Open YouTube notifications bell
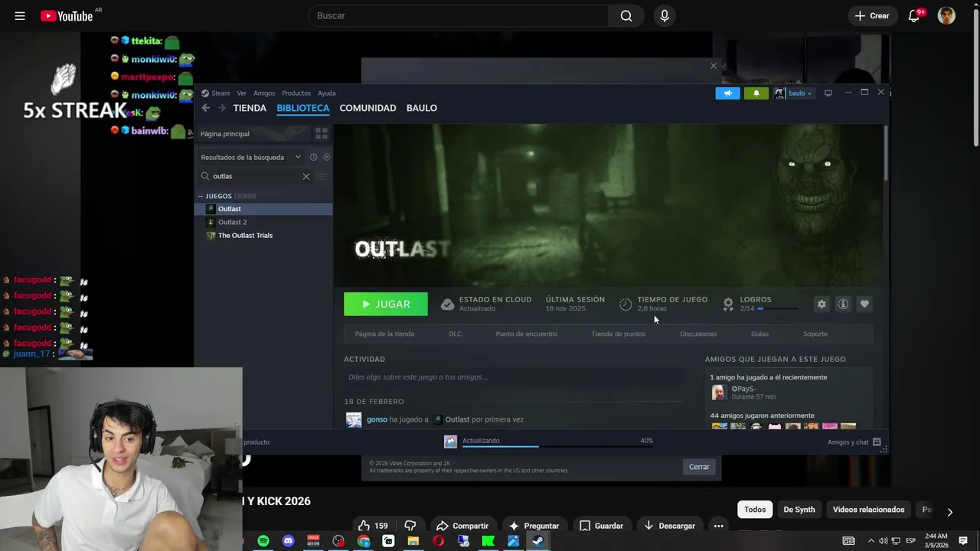980x551 pixels. (x=913, y=15)
